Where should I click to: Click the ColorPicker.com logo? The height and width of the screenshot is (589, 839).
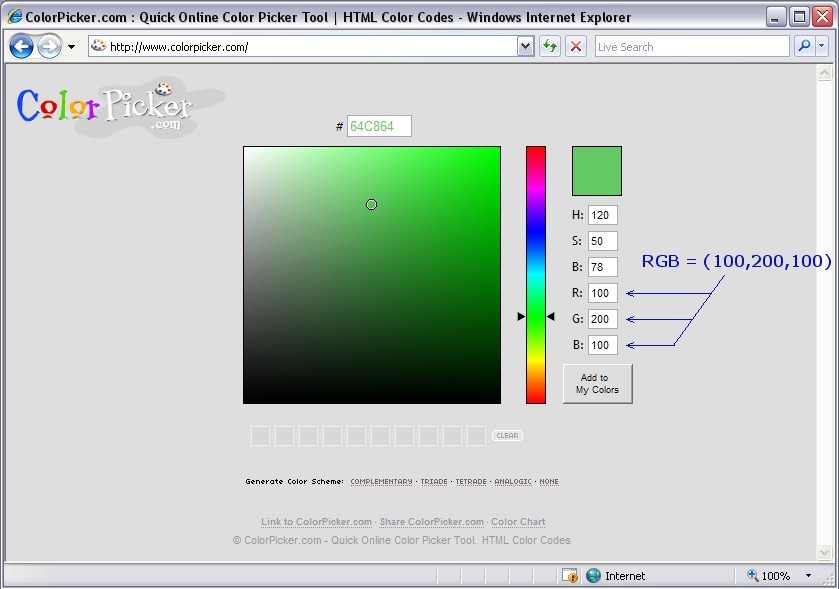coord(104,107)
